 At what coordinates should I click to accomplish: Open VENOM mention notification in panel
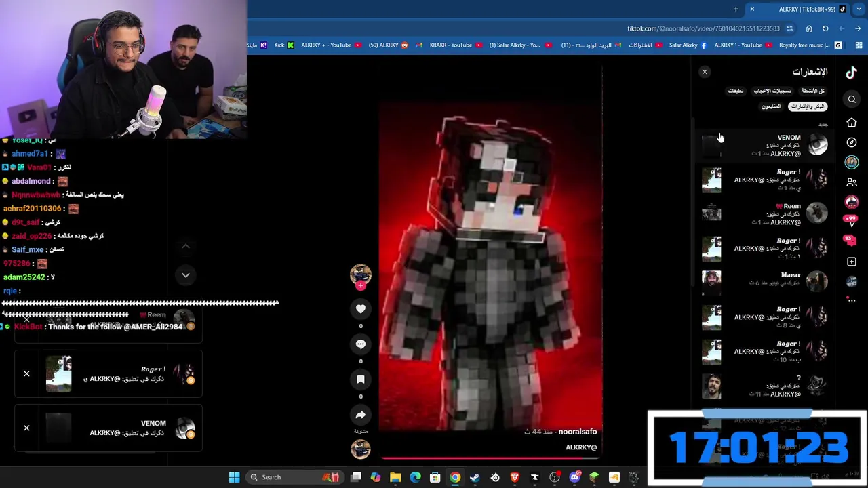(x=765, y=145)
